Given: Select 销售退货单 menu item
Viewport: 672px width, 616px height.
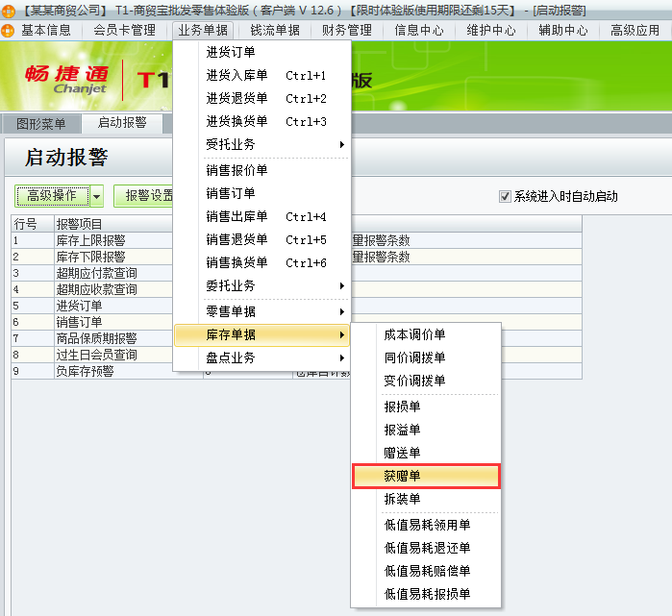Looking at the screenshot, I should 262,240.
